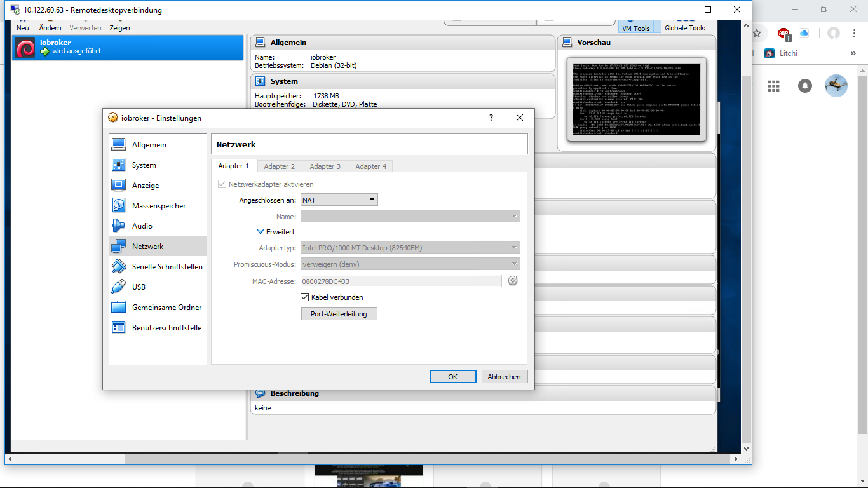This screenshot has height=488, width=868.
Task: Regenerate the MAC-Adresse with the refresh icon
Action: click(x=513, y=280)
